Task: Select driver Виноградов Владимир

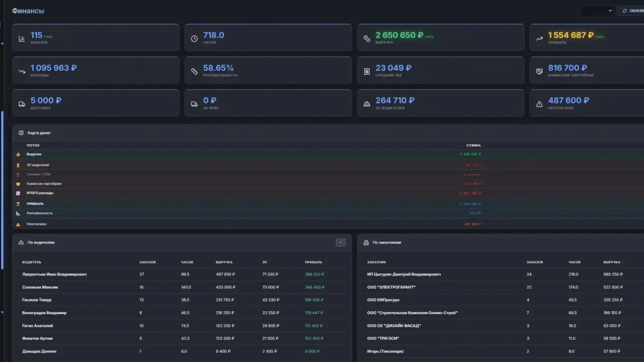Action: [x=44, y=313]
